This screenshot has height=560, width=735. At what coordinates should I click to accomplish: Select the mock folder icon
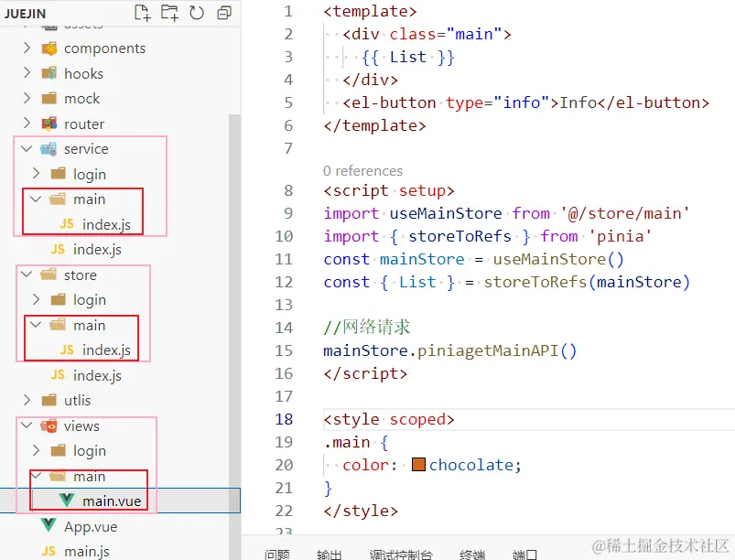click(49, 98)
